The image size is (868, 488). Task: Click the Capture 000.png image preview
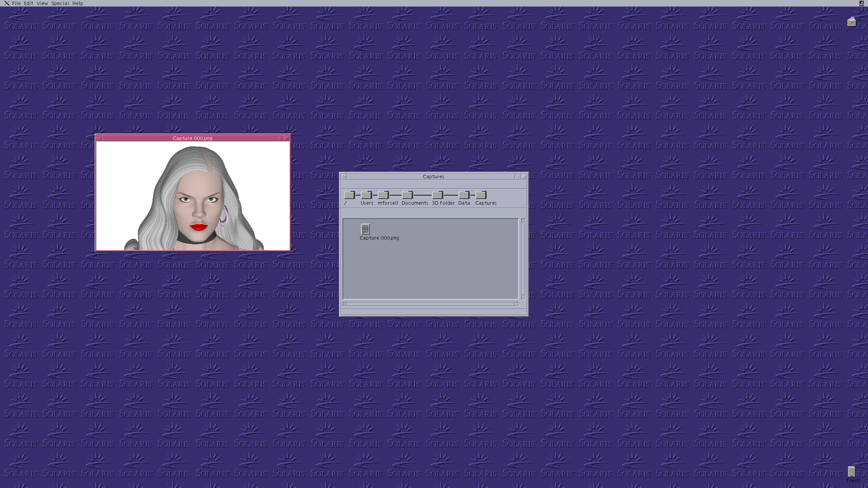click(193, 196)
